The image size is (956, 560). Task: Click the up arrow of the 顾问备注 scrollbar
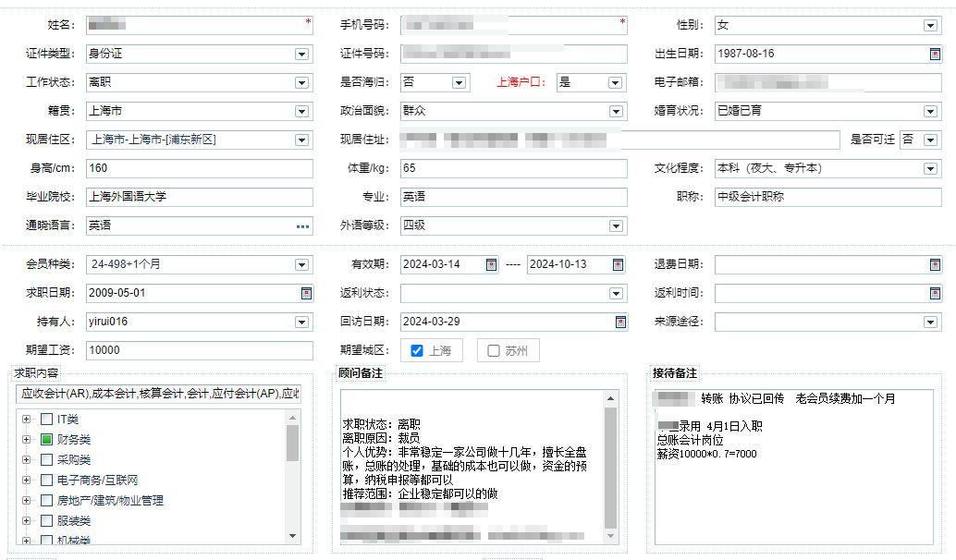click(x=610, y=398)
